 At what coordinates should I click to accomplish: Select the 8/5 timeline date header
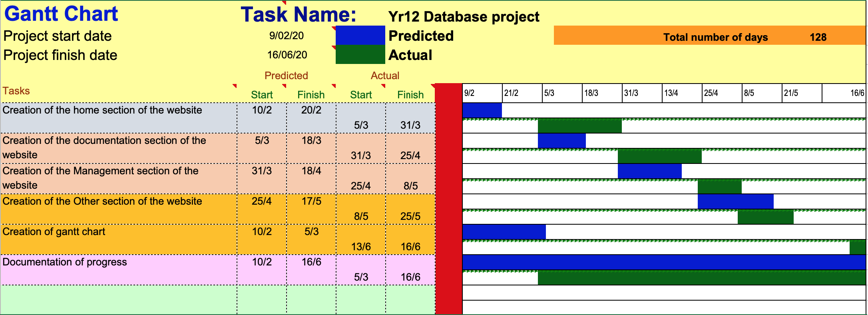click(x=762, y=93)
